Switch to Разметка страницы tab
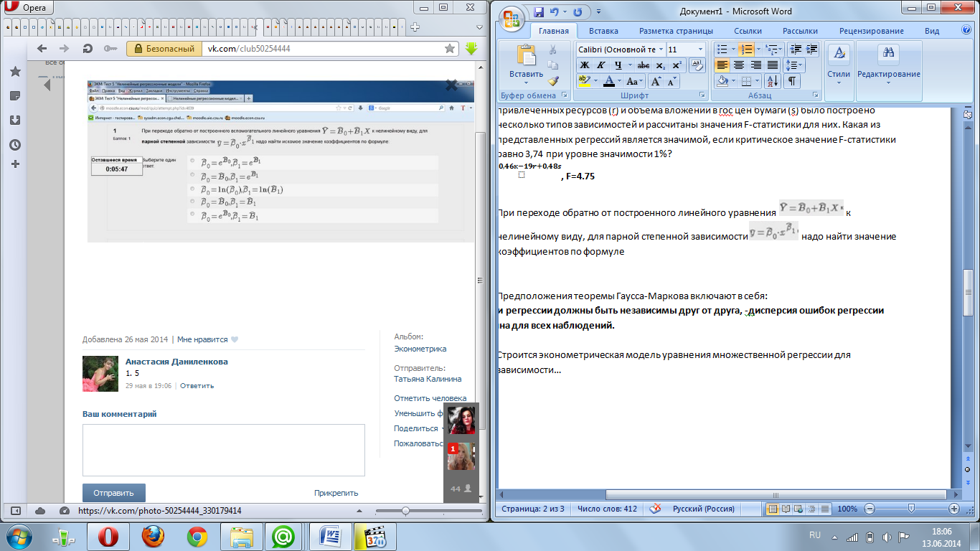 676,31
